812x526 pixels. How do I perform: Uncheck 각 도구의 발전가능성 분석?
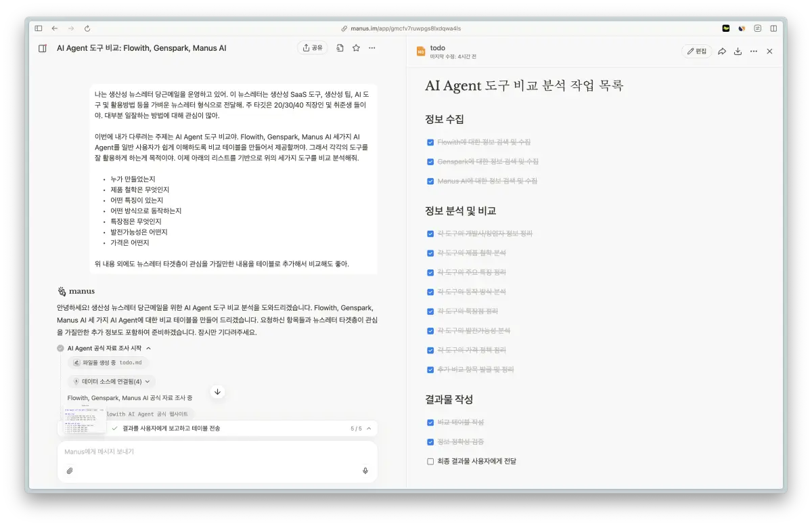coord(430,331)
